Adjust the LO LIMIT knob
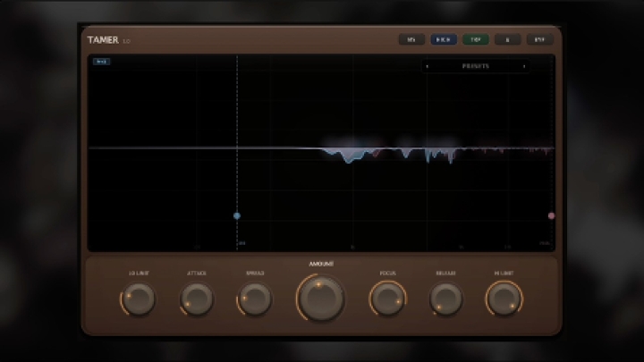The height and width of the screenshot is (362, 644). [139, 299]
